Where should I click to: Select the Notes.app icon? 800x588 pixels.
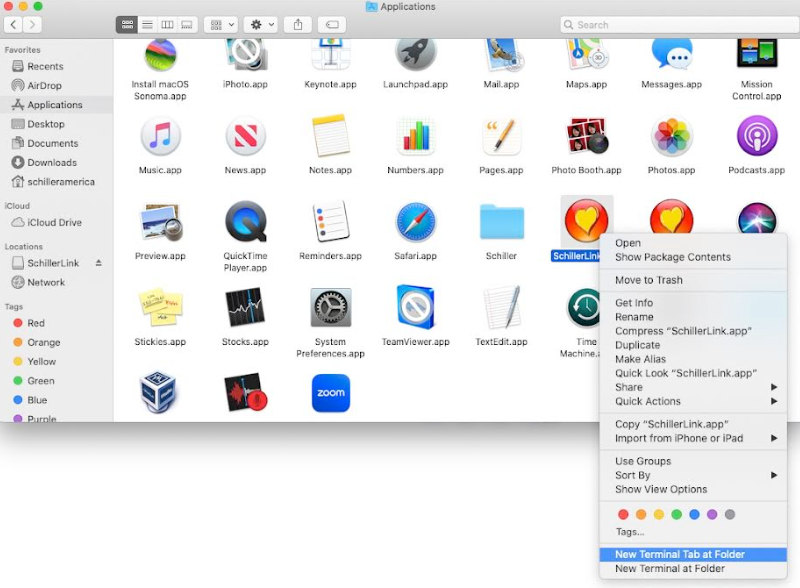click(x=331, y=136)
